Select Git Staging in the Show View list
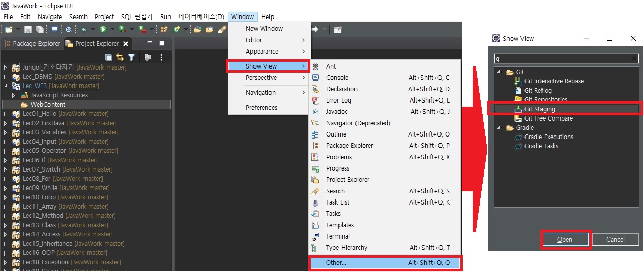Image resolution: width=644 pixels, height=272 pixels. point(539,109)
